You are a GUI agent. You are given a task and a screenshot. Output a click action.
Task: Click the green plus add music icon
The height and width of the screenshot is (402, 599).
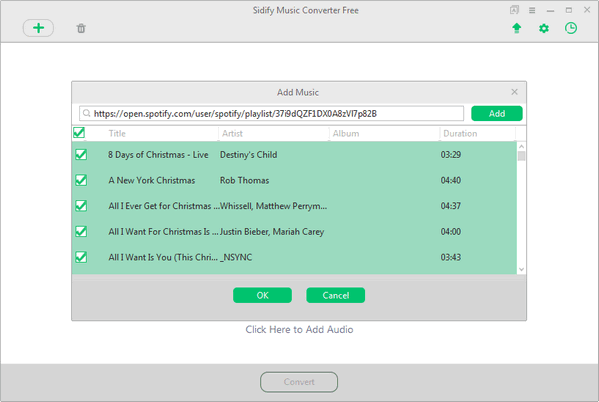[38, 28]
